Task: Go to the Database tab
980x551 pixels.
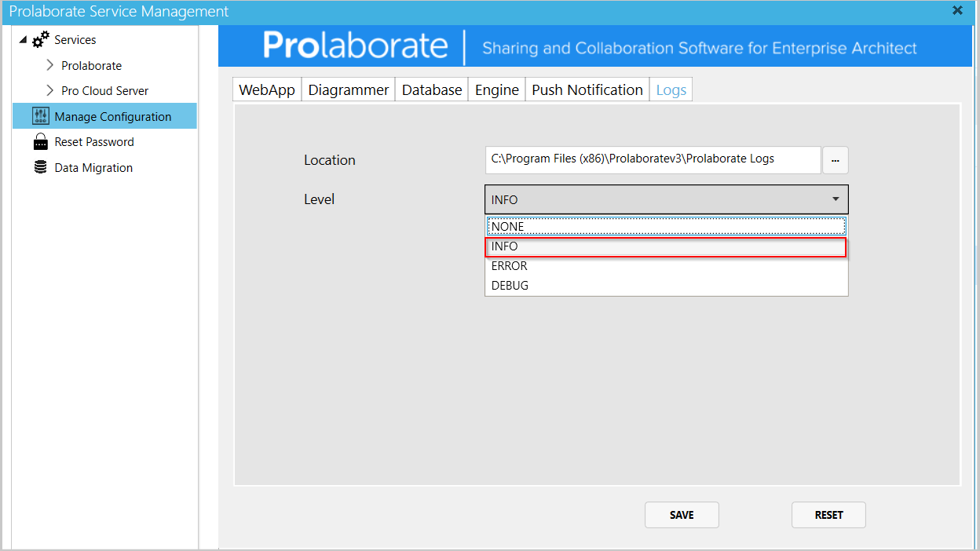Action: click(x=432, y=89)
